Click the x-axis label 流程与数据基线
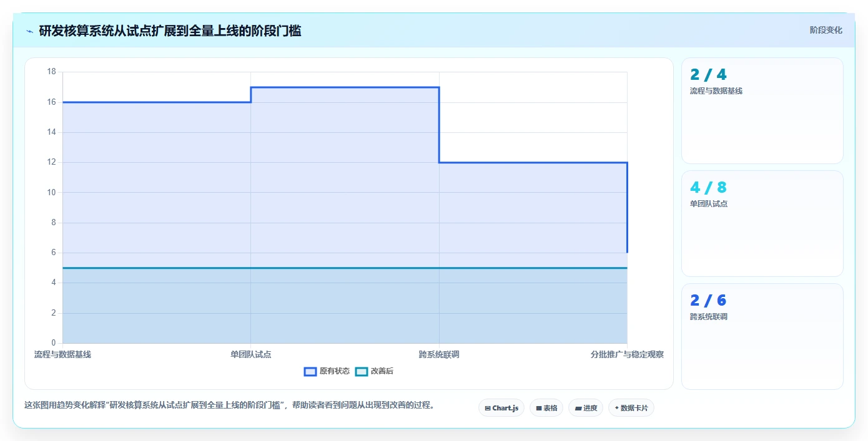This screenshot has height=441, width=868. pyautogui.click(x=62, y=354)
